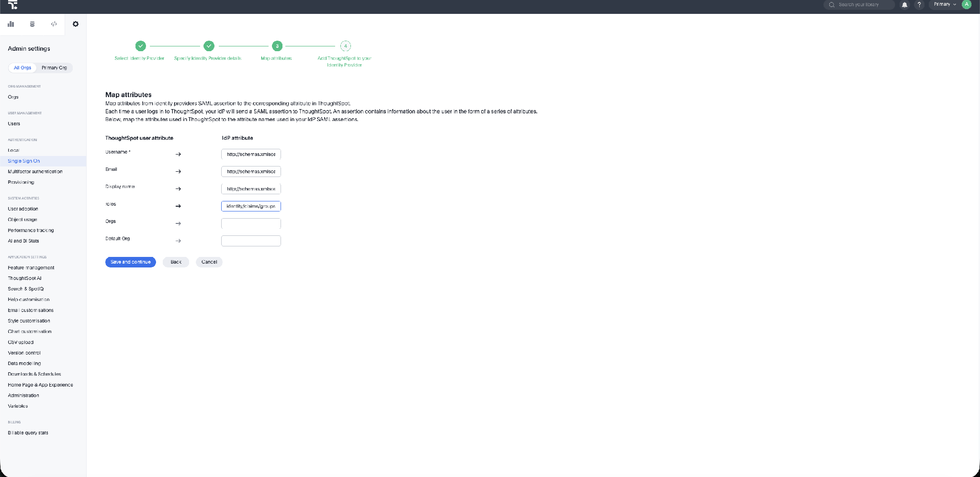Open Administration settings

(x=23, y=396)
